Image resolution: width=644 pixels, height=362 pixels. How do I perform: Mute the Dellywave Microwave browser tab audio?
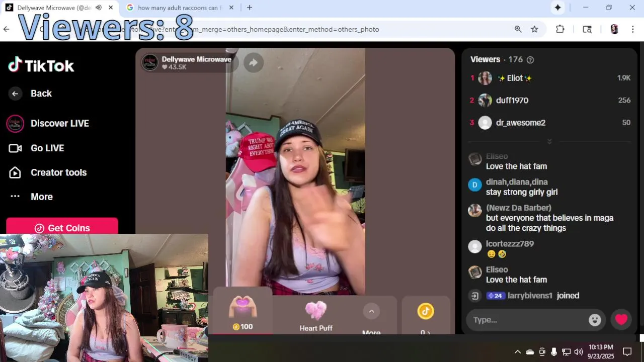point(99,8)
